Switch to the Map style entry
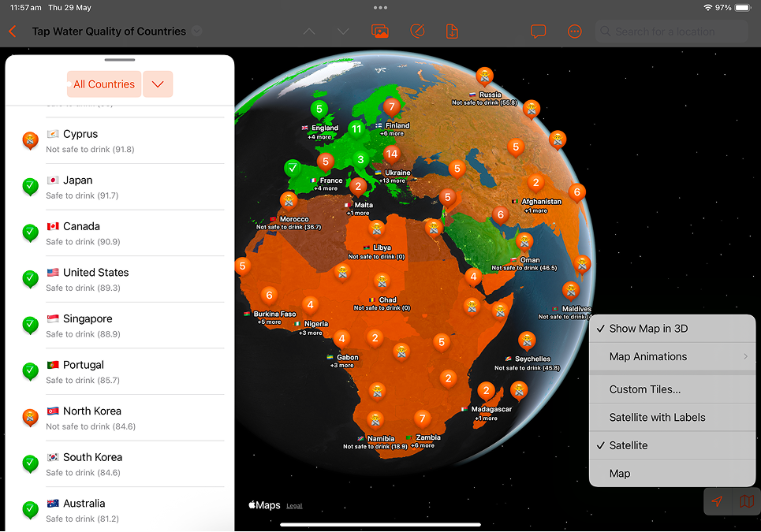Image resolution: width=761 pixels, height=532 pixels. pos(672,474)
